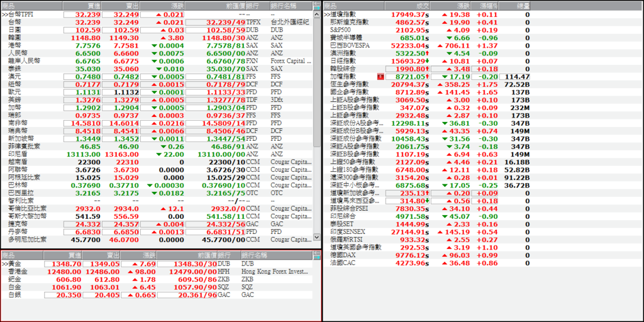This screenshot has height=322, width=644.
Task: Click the 漲幅% header in index panel
Action: pos(485,6)
